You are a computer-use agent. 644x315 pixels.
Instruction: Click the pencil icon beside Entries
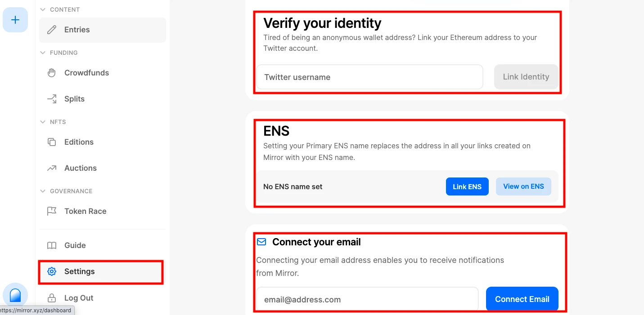[52, 30]
